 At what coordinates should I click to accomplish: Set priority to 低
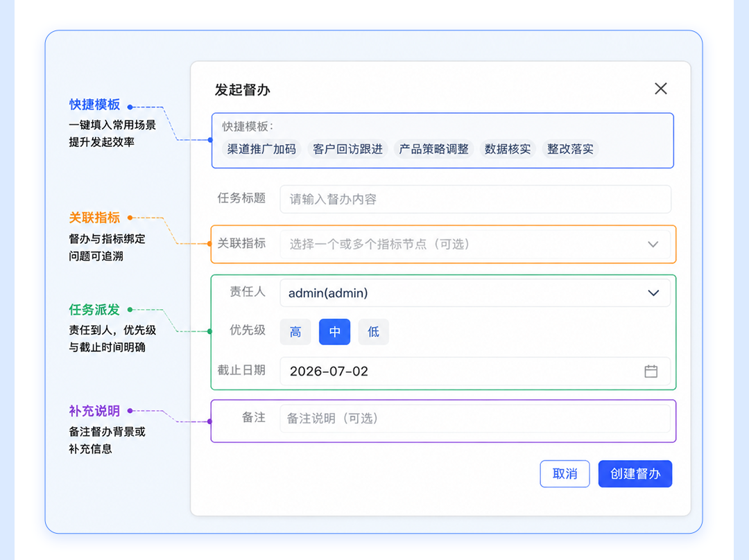373,331
